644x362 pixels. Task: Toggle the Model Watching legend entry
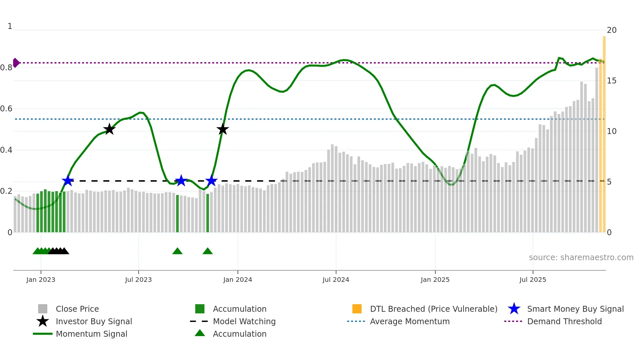(199, 321)
